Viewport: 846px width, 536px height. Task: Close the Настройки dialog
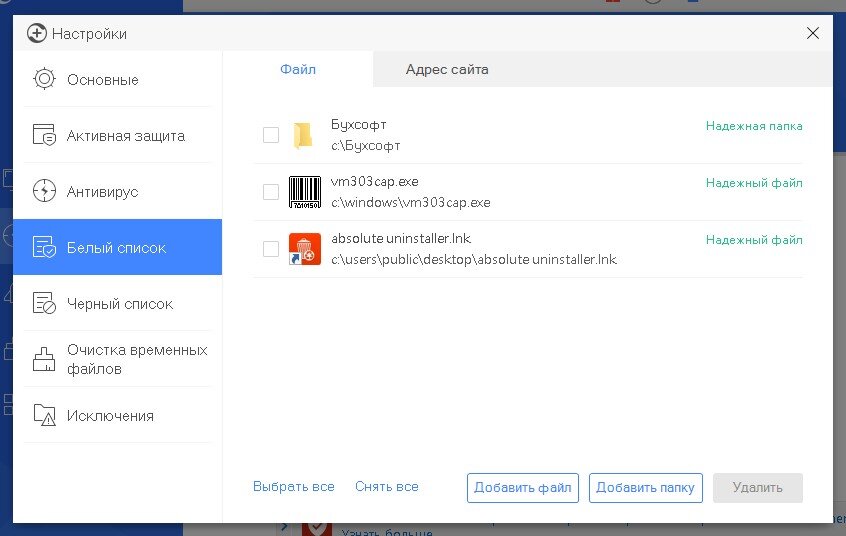813,33
